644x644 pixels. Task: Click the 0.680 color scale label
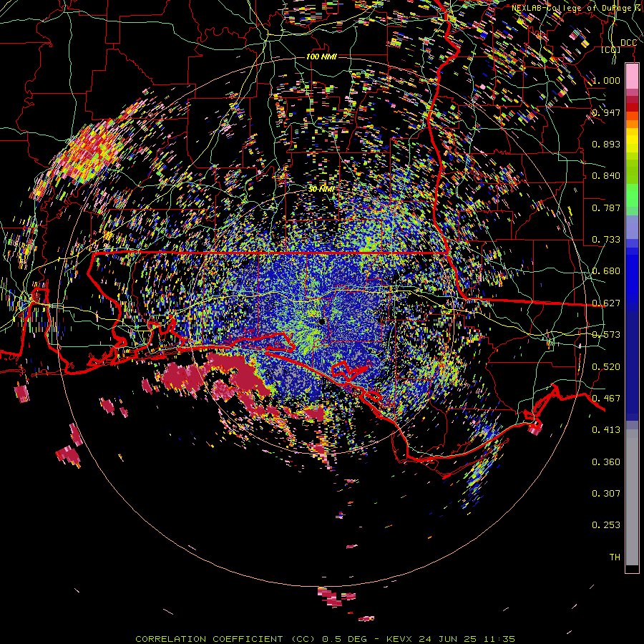606,271
